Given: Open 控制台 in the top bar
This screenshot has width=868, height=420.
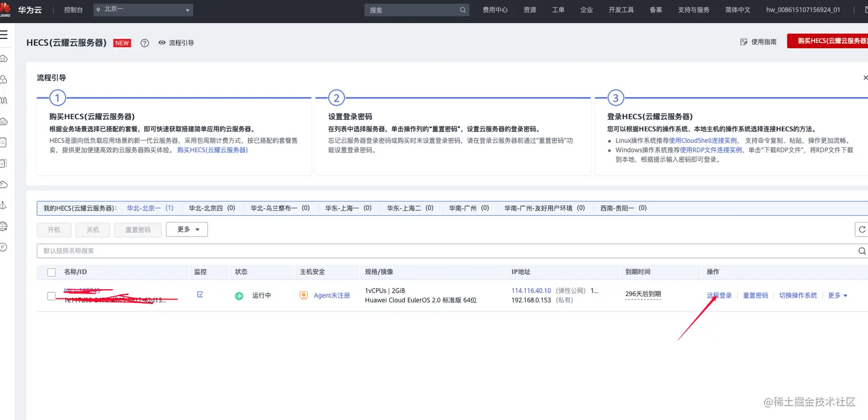Looking at the screenshot, I should [x=73, y=10].
